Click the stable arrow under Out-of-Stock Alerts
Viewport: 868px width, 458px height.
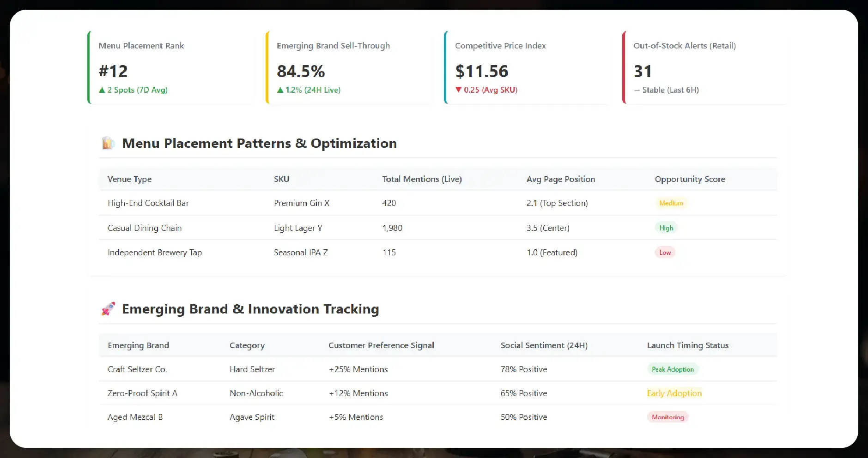coord(637,90)
